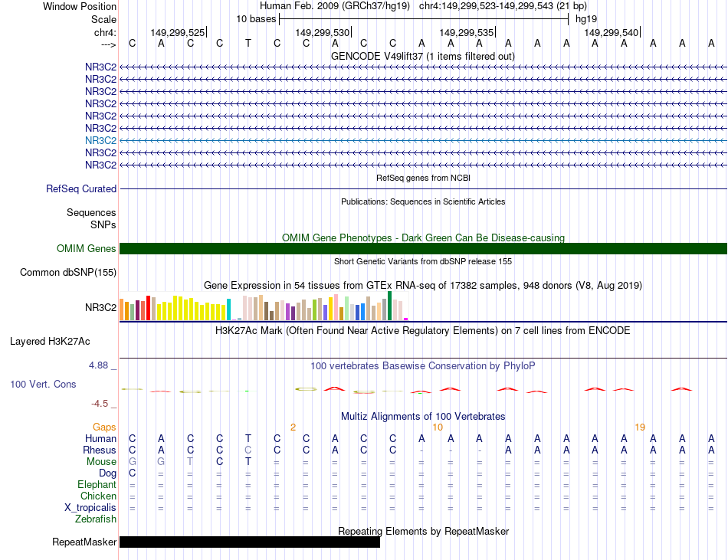This screenshot has width=728, height=560.
Task: Click the -4.5 conservation minimum value
Action: pos(100,404)
